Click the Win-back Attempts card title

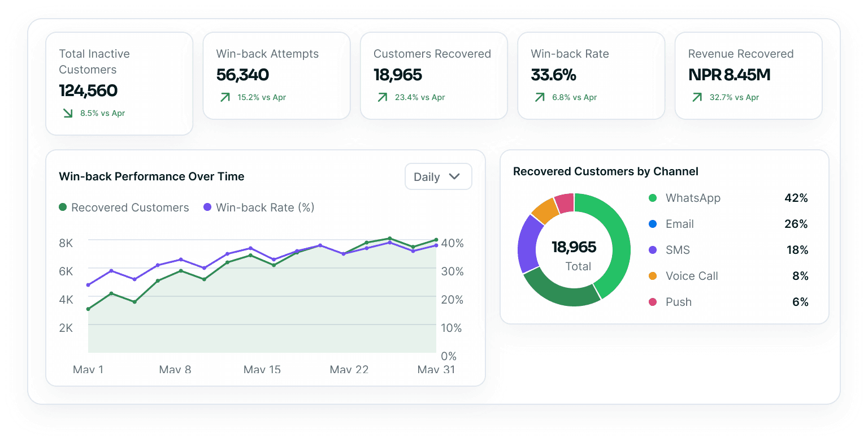click(x=267, y=54)
